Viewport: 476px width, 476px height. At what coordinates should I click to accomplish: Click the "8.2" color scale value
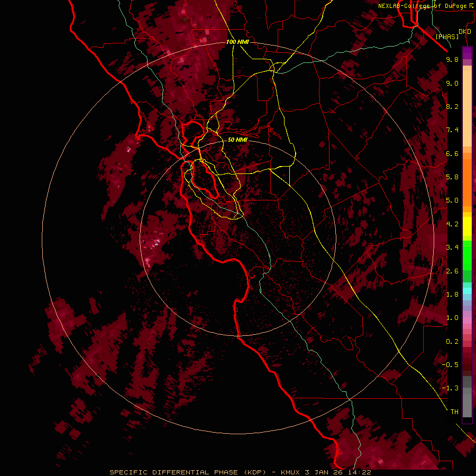(x=452, y=106)
